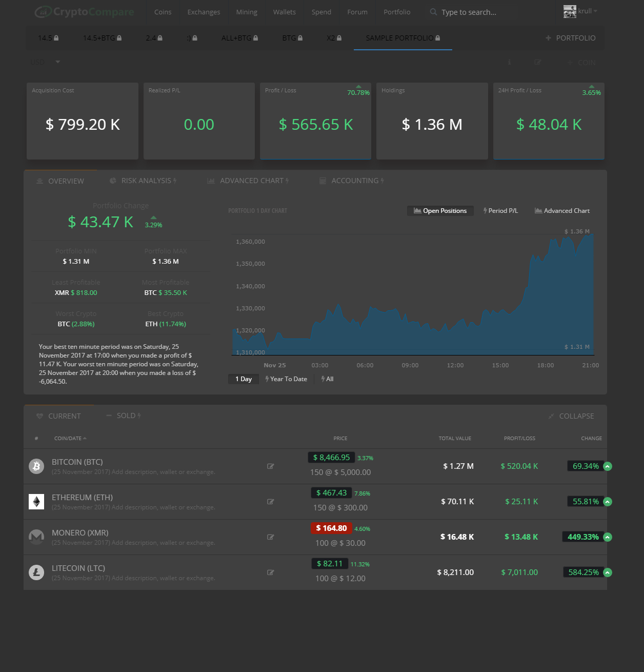Image resolution: width=644 pixels, height=672 pixels.
Task: Open the BTG portfolio tab
Action: (292, 38)
